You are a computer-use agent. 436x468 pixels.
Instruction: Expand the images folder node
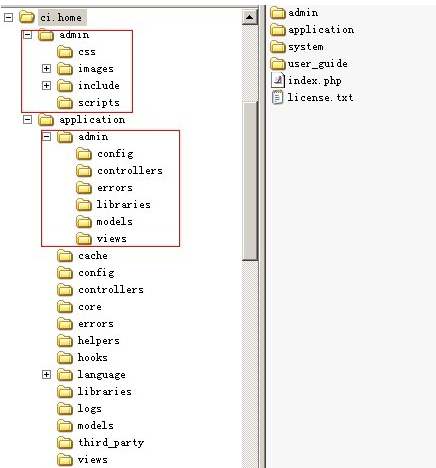point(46,68)
